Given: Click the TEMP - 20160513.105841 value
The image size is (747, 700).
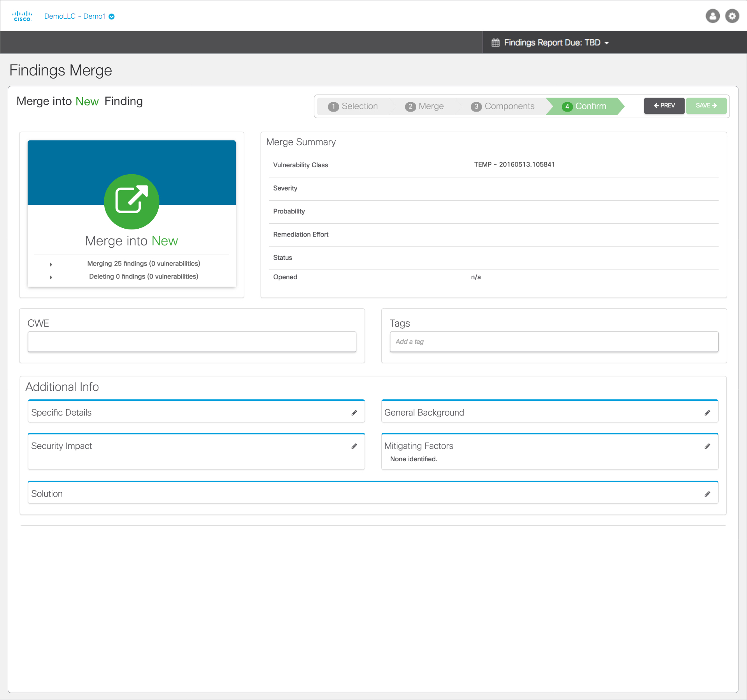Looking at the screenshot, I should [514, 164].
